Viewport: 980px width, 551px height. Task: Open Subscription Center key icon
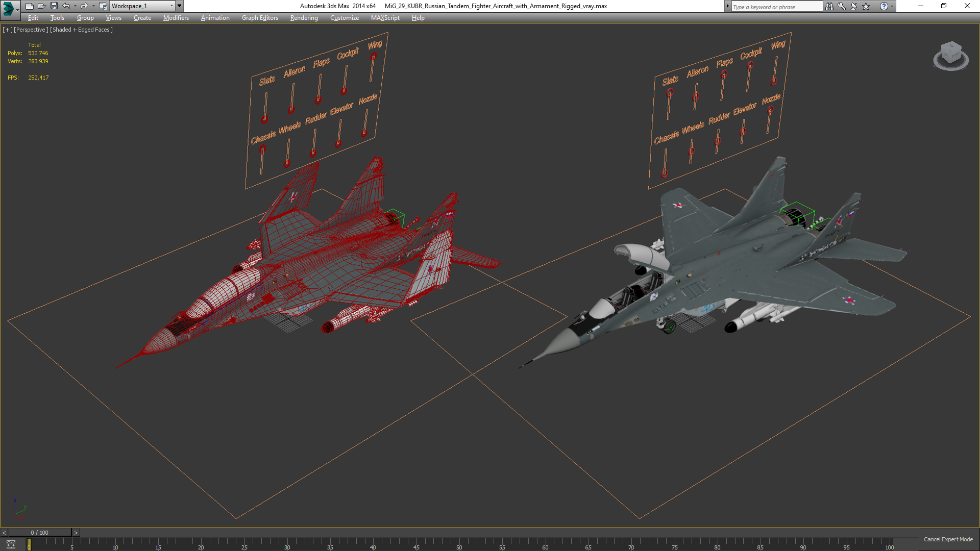point(842,6)
